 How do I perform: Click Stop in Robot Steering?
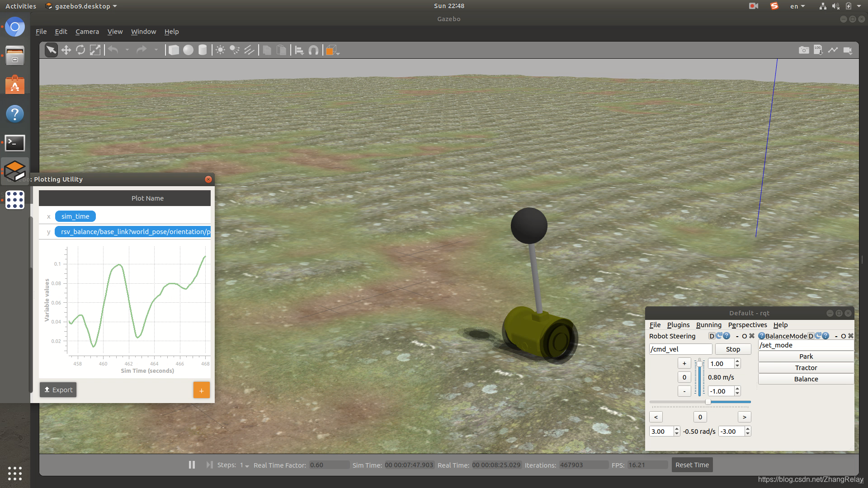click(733, 349)
